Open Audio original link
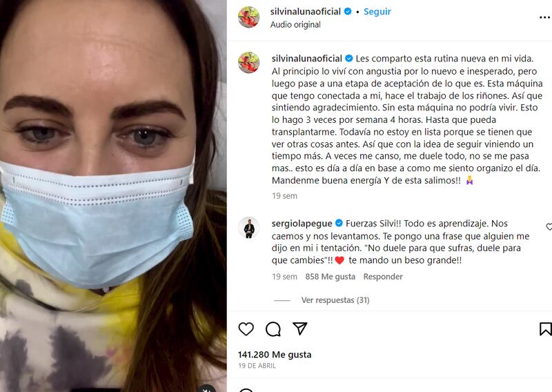Viewport: 552px width, 392px height. point(295,25)
